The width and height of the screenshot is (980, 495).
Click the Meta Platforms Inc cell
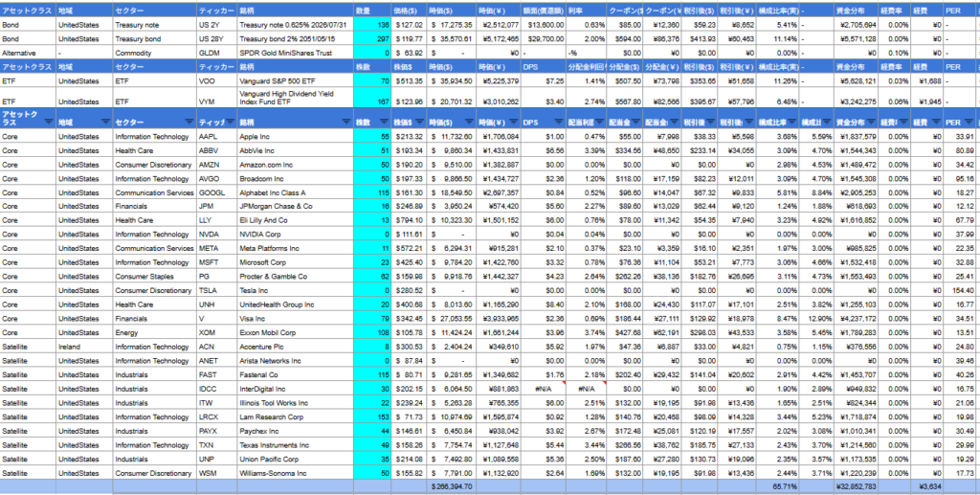[x=295, y=249]
